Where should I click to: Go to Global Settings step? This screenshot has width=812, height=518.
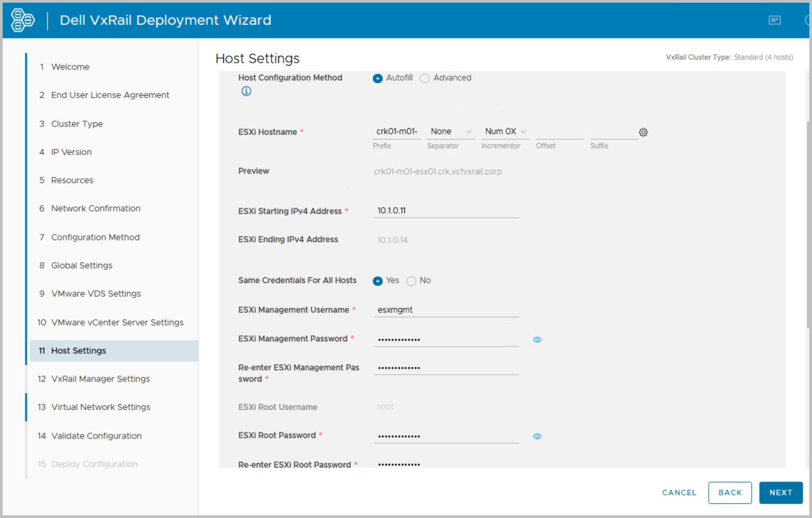tap(81, 266)
